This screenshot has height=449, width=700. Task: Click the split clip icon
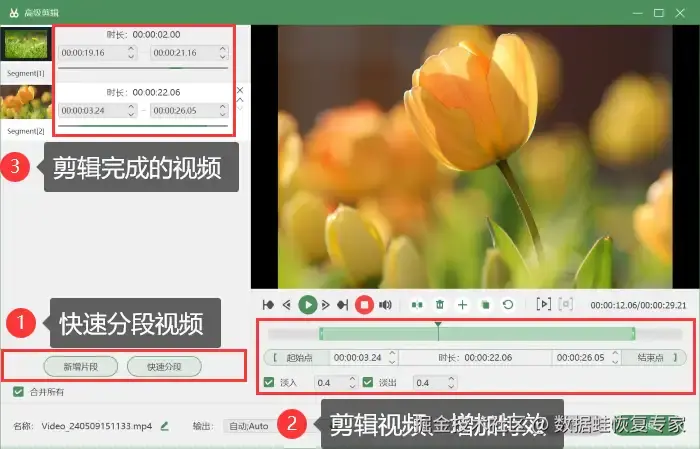click(x=417, y=305)
